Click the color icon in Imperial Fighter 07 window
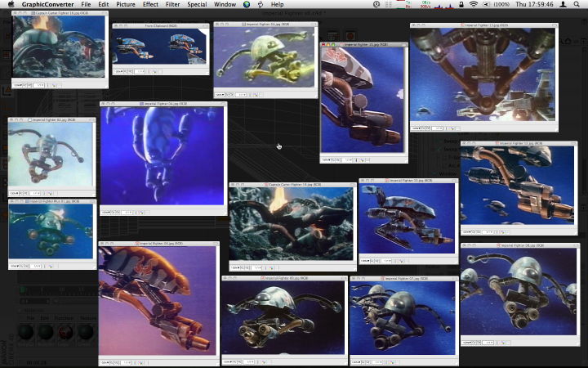 coord(391,362)
